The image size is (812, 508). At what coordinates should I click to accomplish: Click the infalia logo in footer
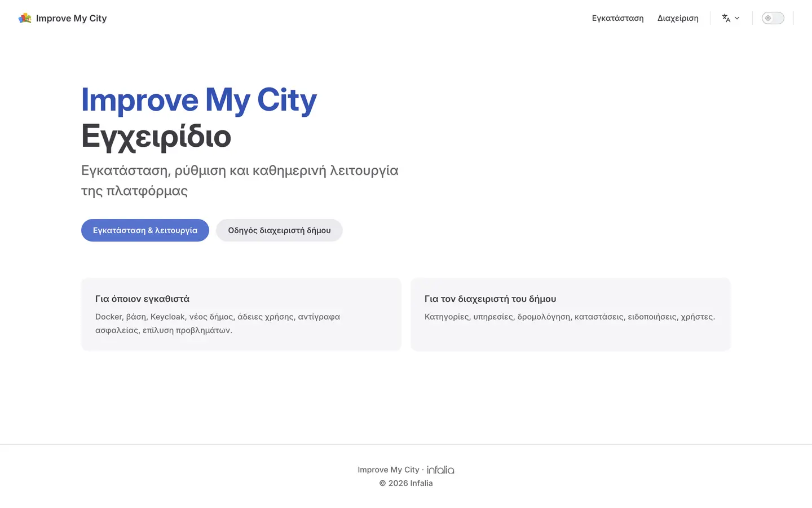point(440,470)
